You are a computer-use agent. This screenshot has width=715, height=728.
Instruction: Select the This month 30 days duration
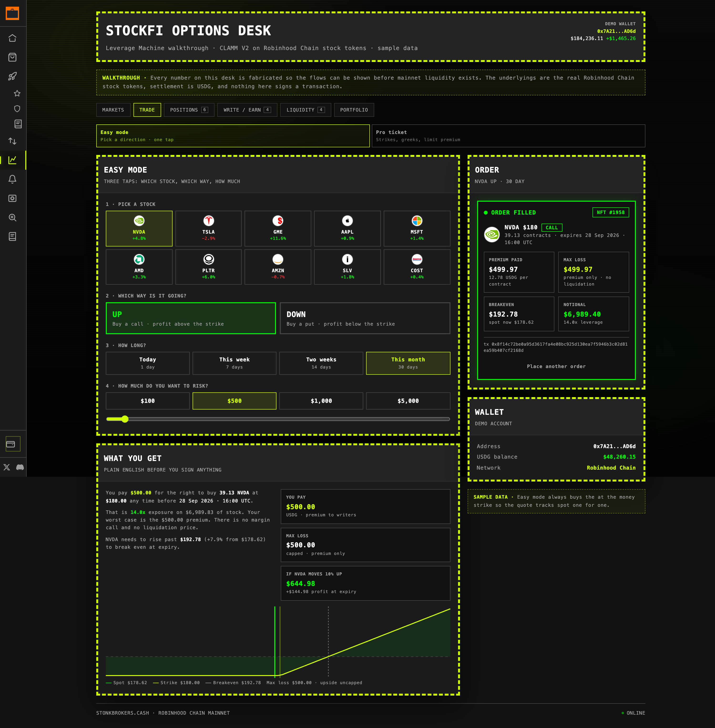tap(408, 363)
